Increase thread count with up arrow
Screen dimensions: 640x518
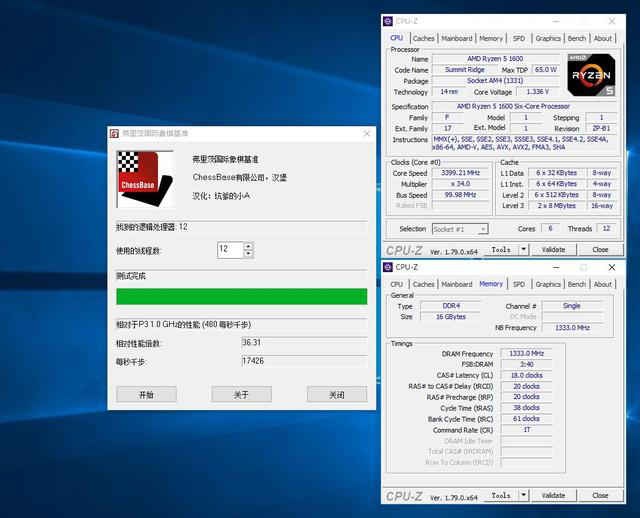coord(248,245)
